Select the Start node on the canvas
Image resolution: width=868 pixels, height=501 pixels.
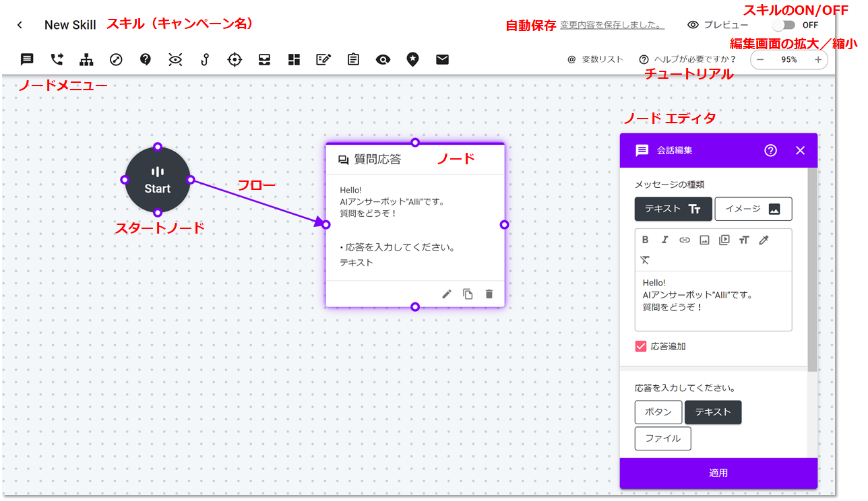pos(158,180)
